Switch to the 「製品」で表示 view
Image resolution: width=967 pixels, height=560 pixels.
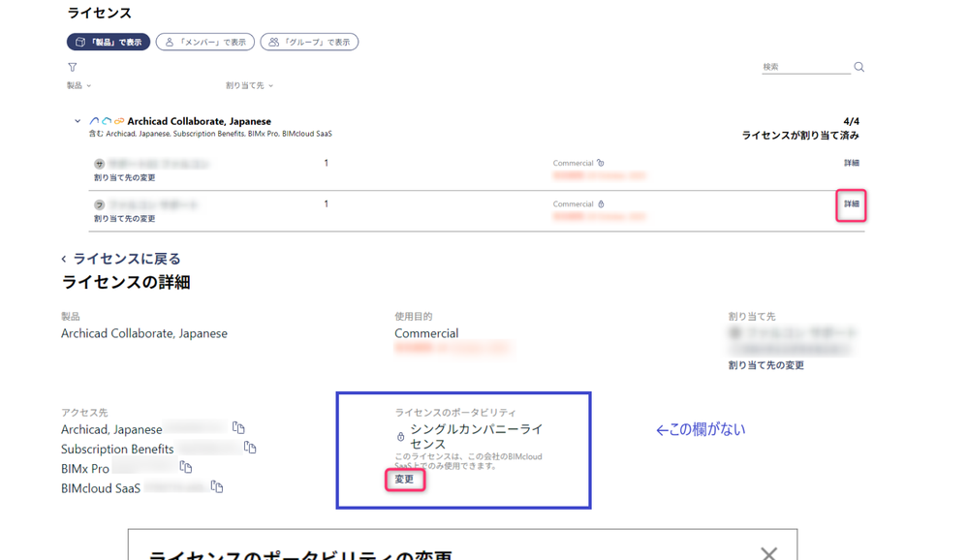point(109,42)
